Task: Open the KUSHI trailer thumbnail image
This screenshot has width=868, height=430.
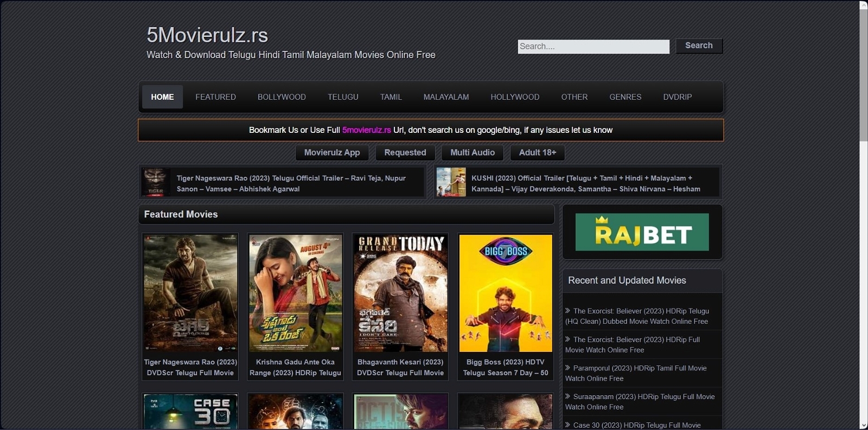Action: click(451, 182)
